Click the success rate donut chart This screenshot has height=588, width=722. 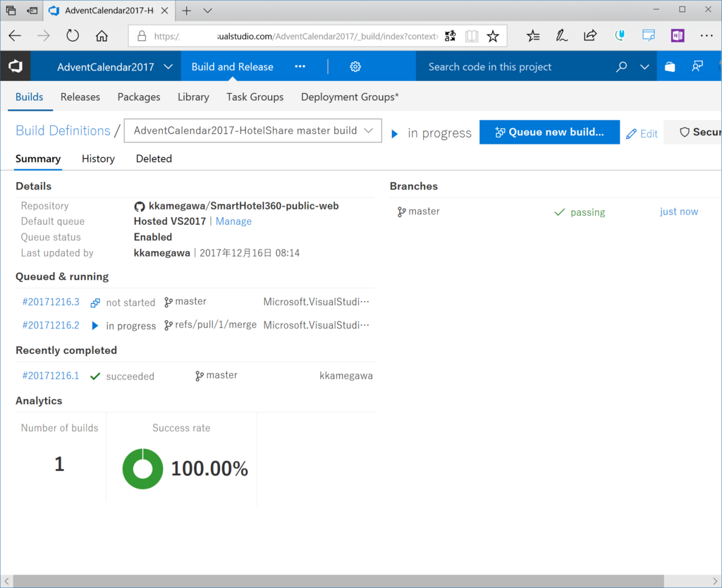pyautogui.click(x=142, y=469)
